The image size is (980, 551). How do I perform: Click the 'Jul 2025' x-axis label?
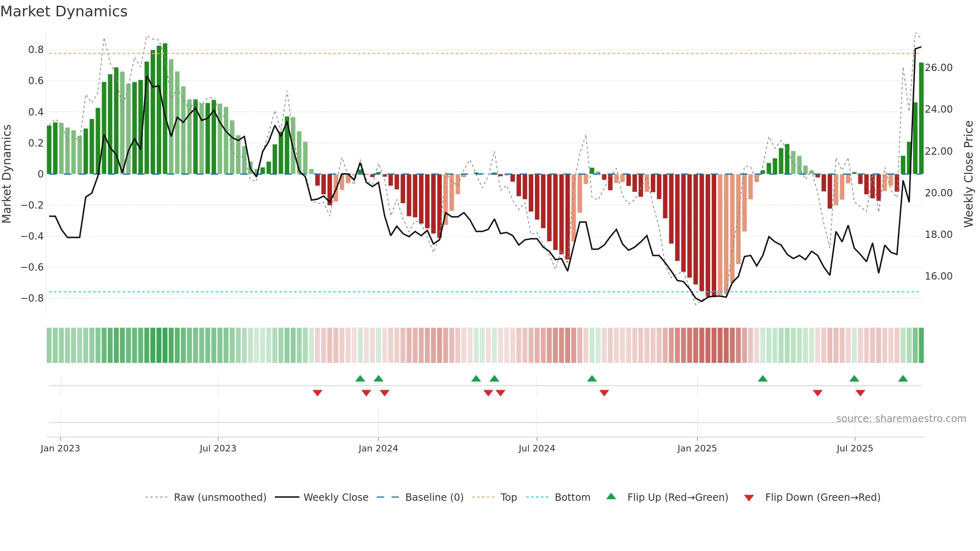click(x=855, y=448)
